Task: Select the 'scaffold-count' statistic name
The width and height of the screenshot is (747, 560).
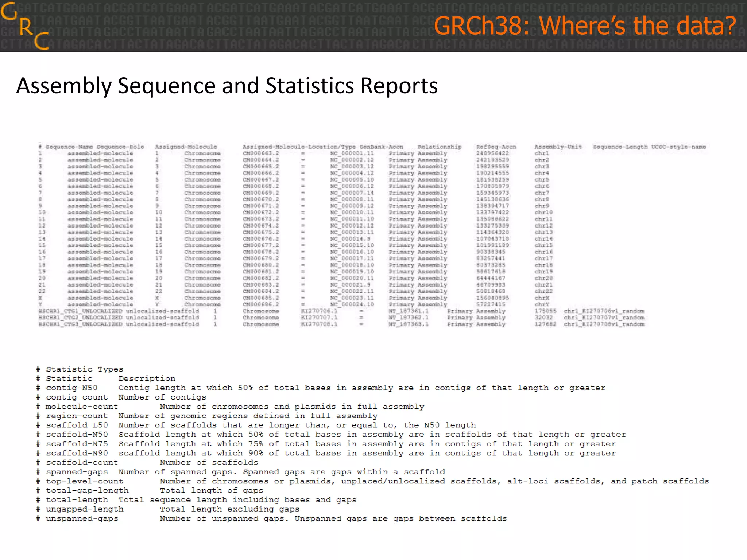Action: 82,463
